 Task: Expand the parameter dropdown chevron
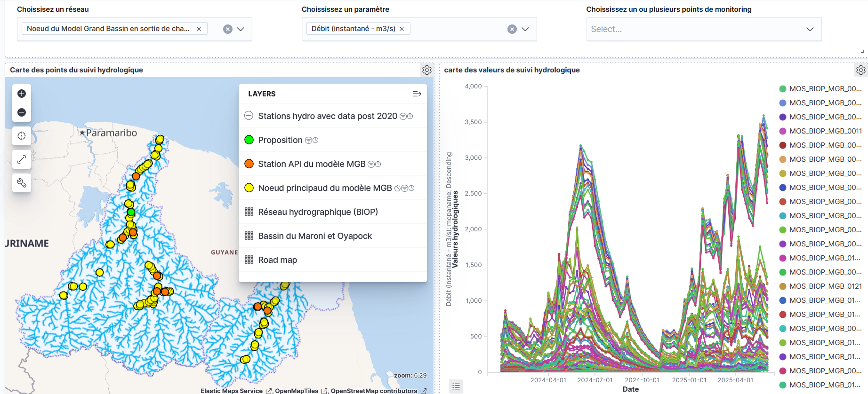pos(525,29)
